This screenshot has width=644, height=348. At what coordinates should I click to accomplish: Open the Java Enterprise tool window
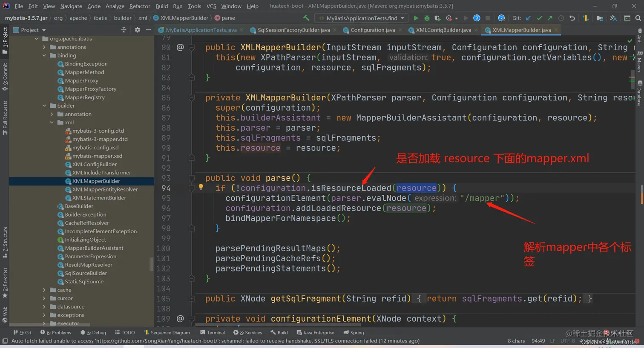click(x=315, y=333)
